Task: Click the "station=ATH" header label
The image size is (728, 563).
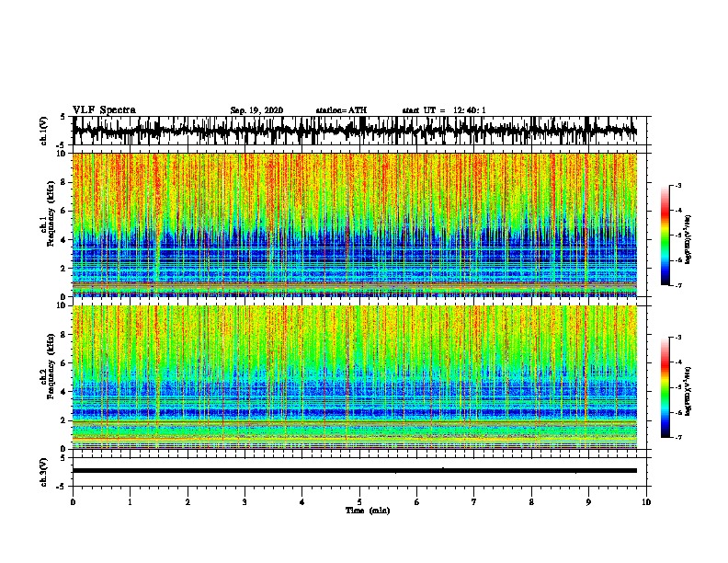Action: coord(341,110)
